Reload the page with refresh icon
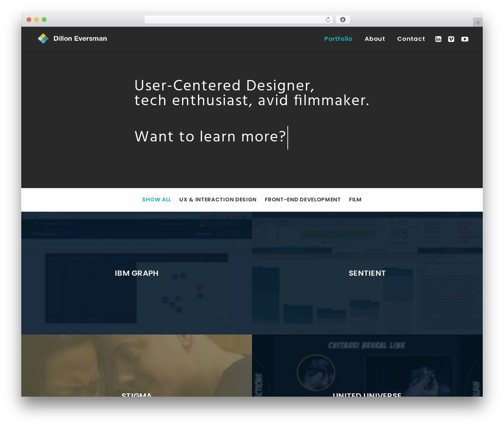The image size is (504, 427). tap(328, 20)
